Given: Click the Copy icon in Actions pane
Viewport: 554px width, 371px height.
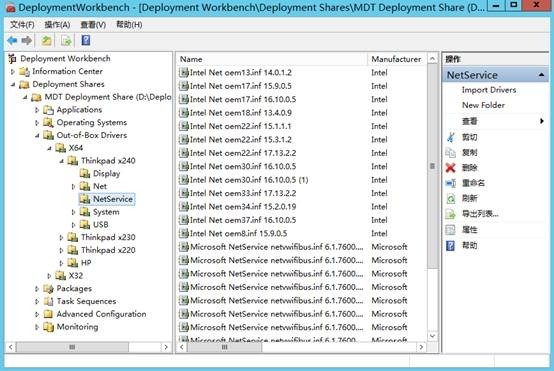Looking at the screenshot, I should point(451,153).
